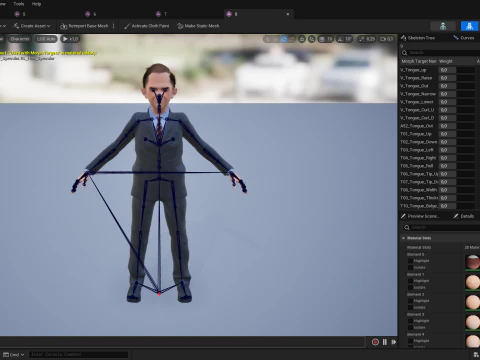Select T04_Tongue_Right morph target
This screenshot has height=360, width=480.
point(418,158)
